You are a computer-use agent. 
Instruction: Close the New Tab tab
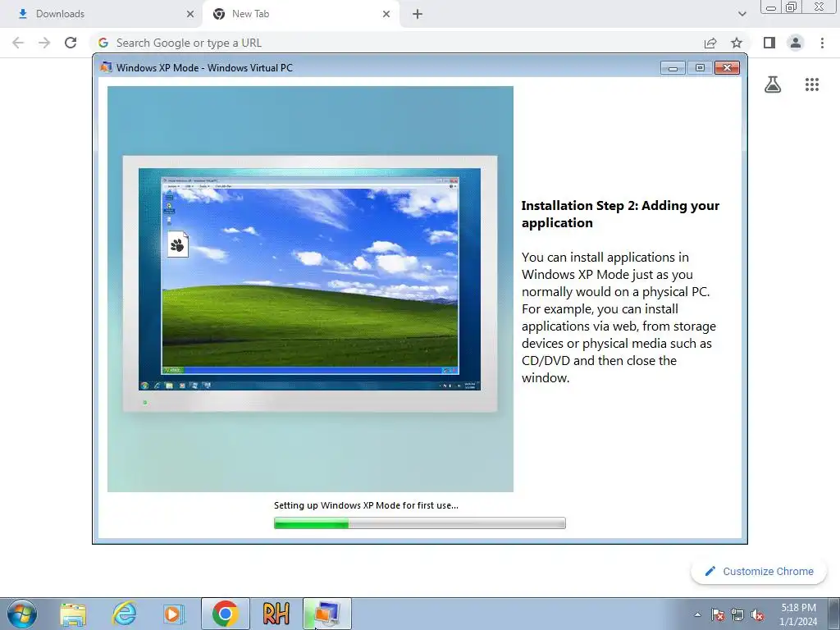click(x=386, y=14)
